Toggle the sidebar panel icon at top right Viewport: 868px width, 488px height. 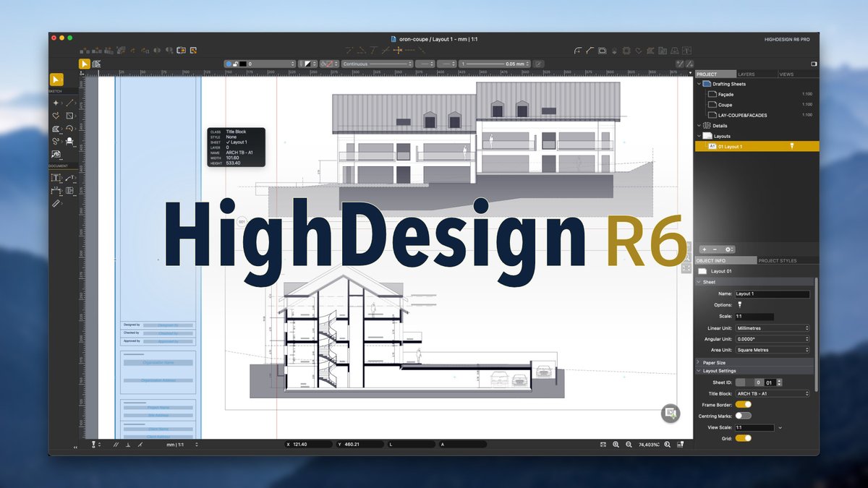pos(813,64)
